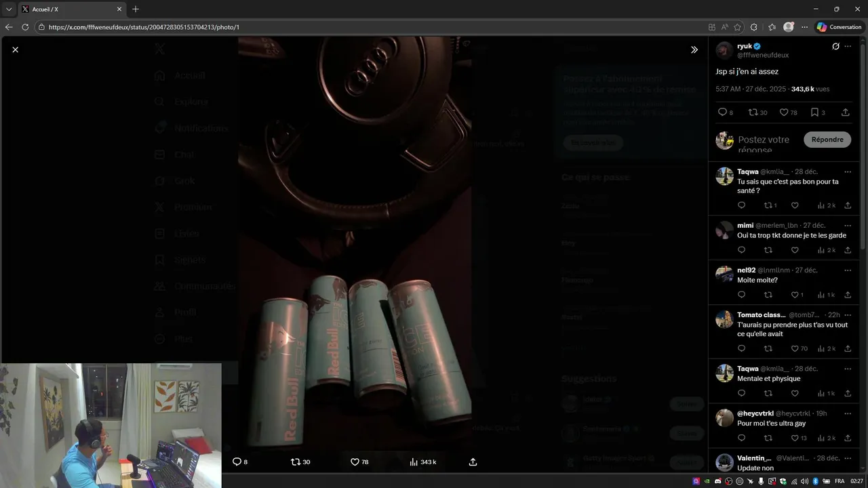This screenshot has width=868, height=488.
Task: Open the favorites list icon
Action: coord(772,27)
